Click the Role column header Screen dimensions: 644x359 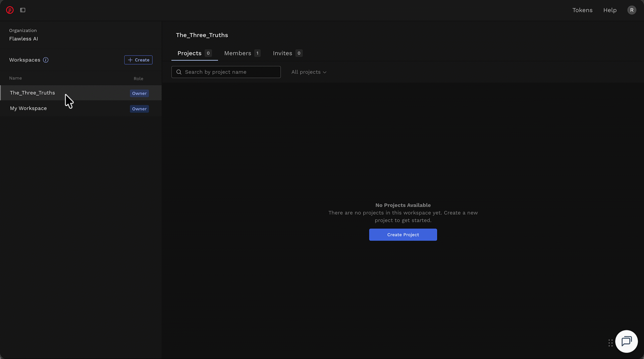pos(138,79)
